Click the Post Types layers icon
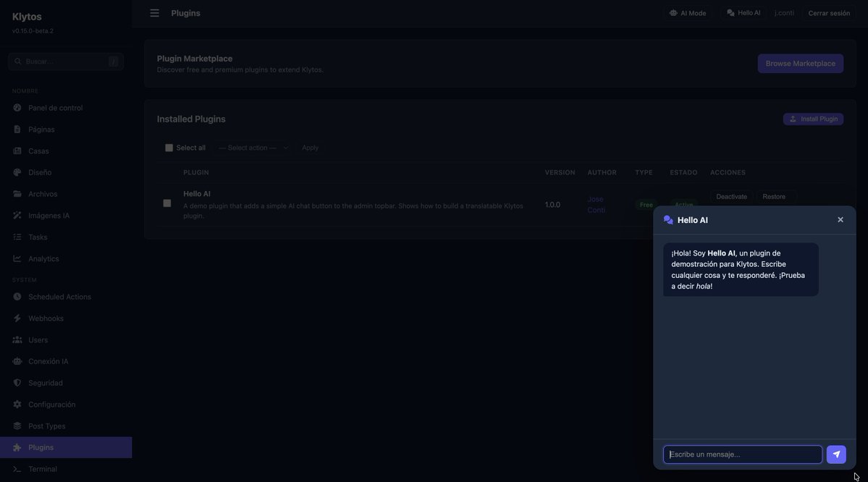 tap(17, 426)
